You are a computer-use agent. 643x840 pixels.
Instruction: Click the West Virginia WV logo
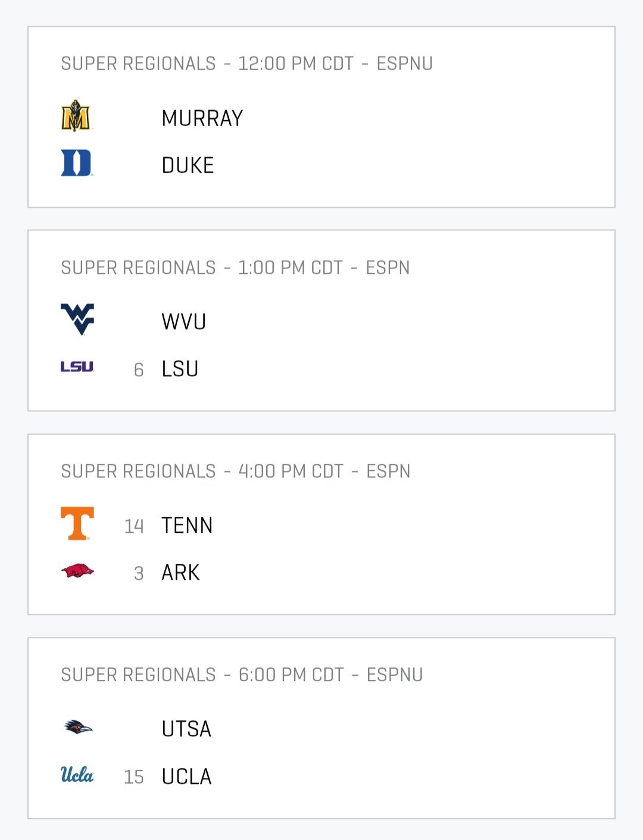pos(77,320)
